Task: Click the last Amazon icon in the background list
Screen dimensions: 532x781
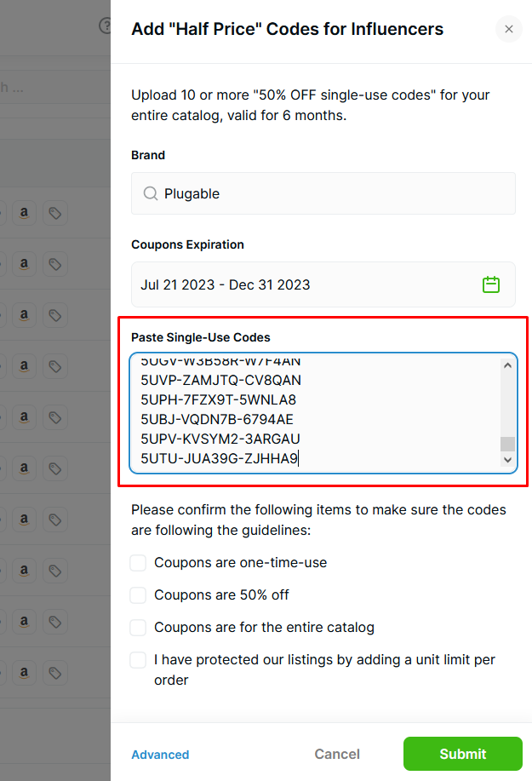Action: pos(24,673)
